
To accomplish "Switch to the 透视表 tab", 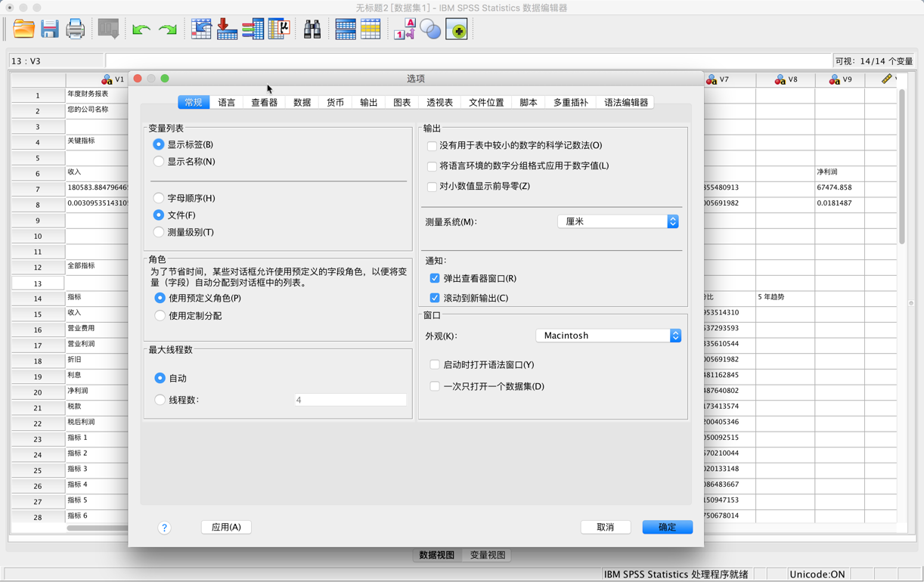I will (x=442, y=102).
